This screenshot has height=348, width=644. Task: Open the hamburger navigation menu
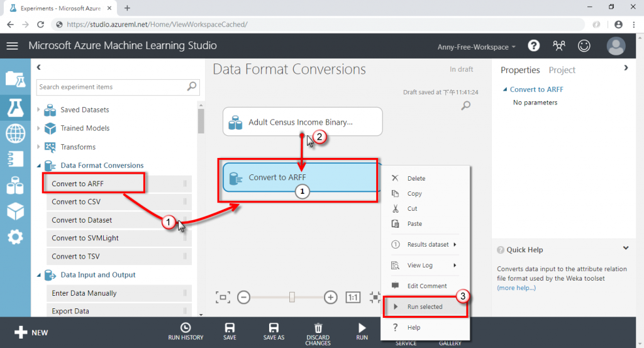click(x=13, y=45)
